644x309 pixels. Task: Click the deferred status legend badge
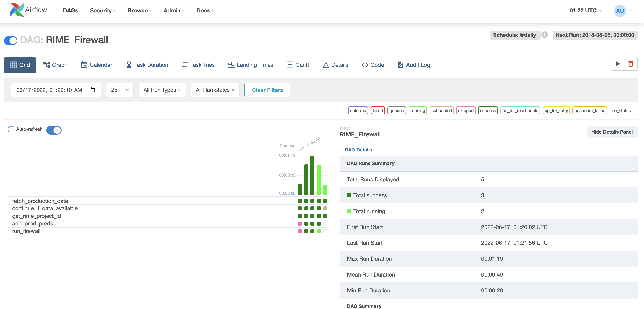coord(358,111)
